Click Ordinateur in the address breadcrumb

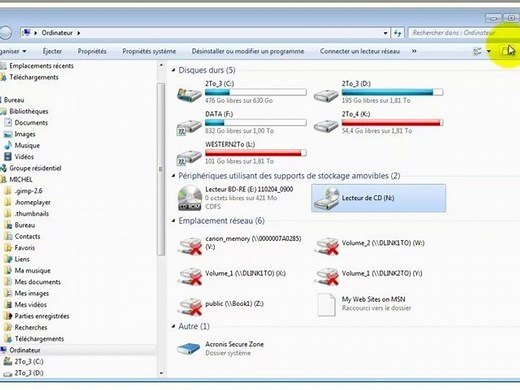[x=57, y=33]
